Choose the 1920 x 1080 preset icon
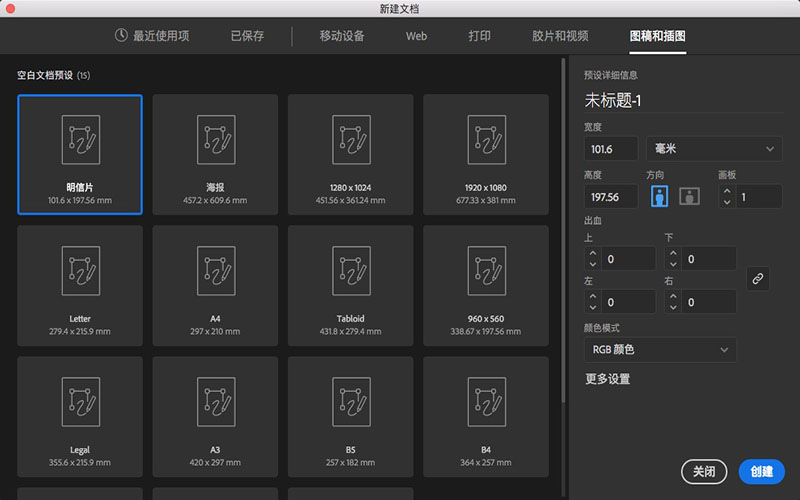This screenshot has height=500, width=800. tap(487, 139)
